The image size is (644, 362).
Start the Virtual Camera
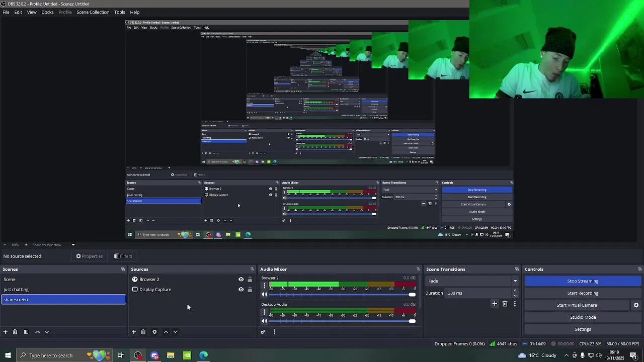coord(577,305)
